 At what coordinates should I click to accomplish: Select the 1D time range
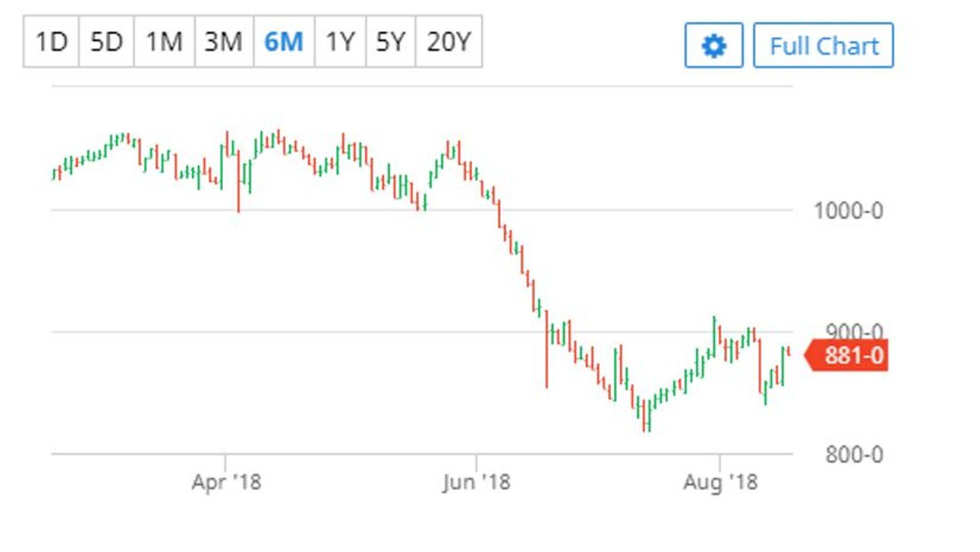(x=51, y=41)
